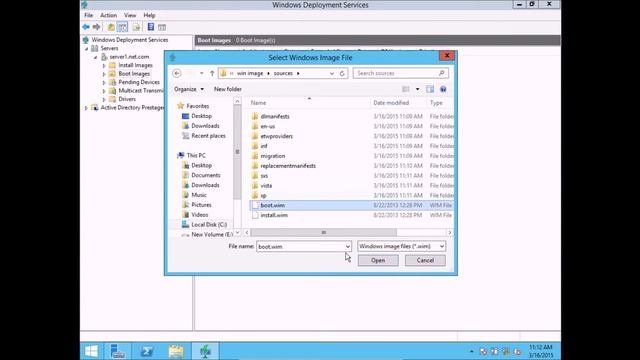The image size is (640, 360).
Task: Sort by the Name column header
Action: pyautogui.click(x=258, y=103)
